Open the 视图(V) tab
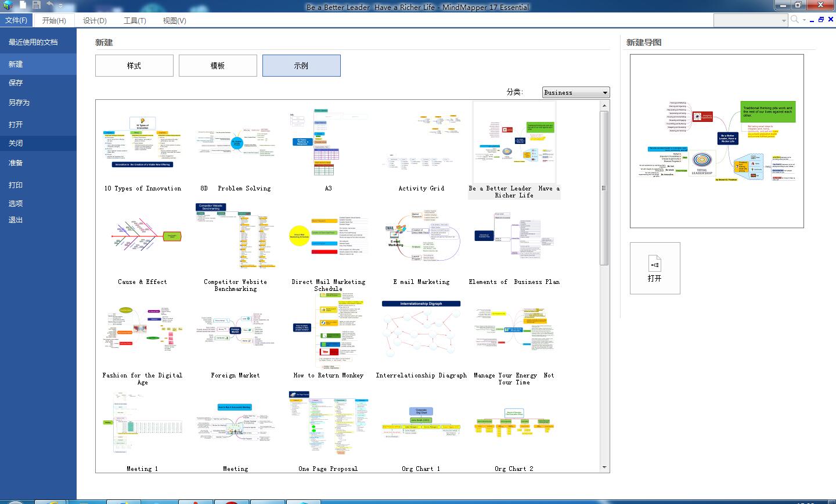Viewport: 836px width, 504px height. (174, 20)
